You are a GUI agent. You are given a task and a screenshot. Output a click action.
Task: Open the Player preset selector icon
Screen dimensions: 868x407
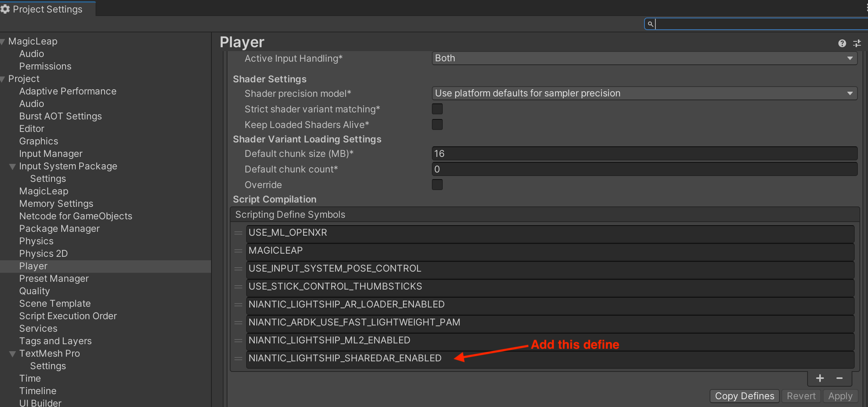point(857,43)
